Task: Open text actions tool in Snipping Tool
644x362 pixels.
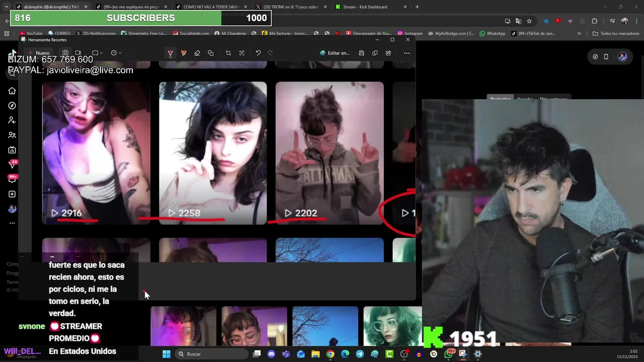Action: pyautogui.click(x=242, y=53)
